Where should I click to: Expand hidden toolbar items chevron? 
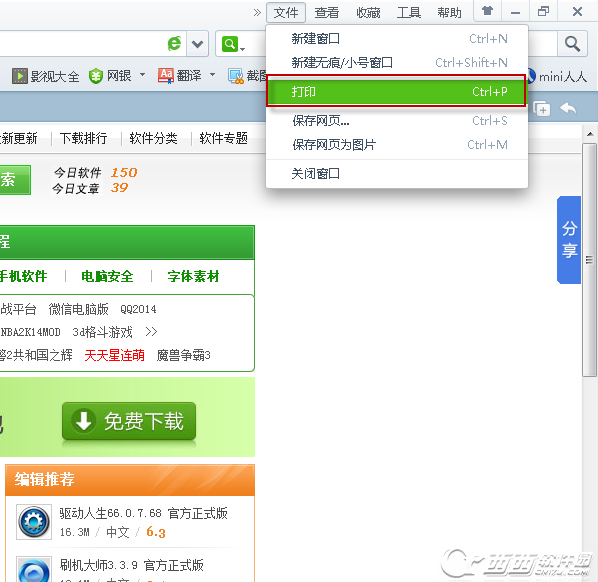(x=257, y=13)
